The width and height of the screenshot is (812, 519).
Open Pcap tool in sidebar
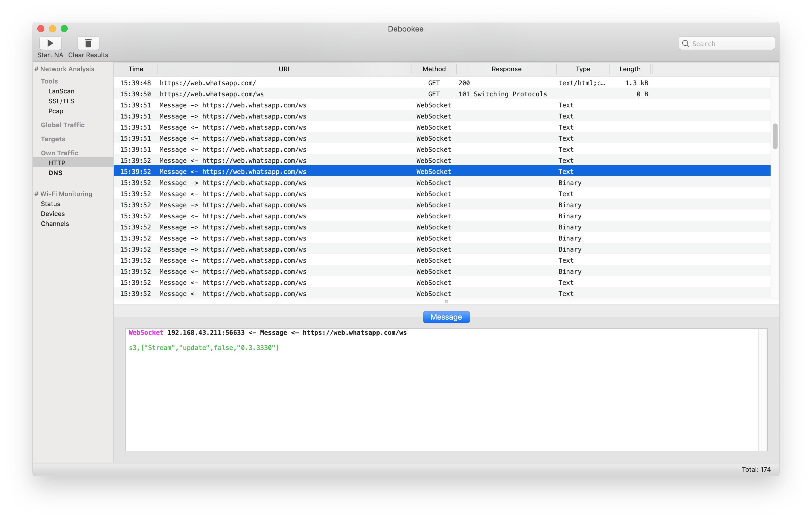[x=56, y=111]
